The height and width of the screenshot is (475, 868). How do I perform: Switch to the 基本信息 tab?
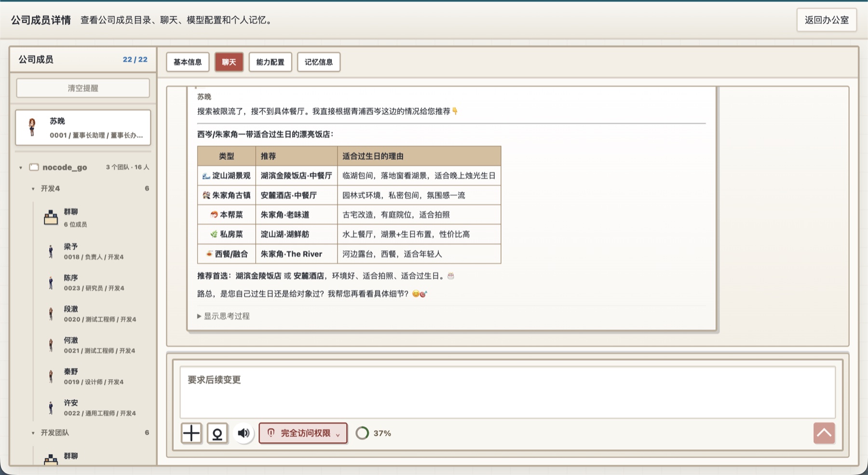pyautogui.click(x=188, y=62)
